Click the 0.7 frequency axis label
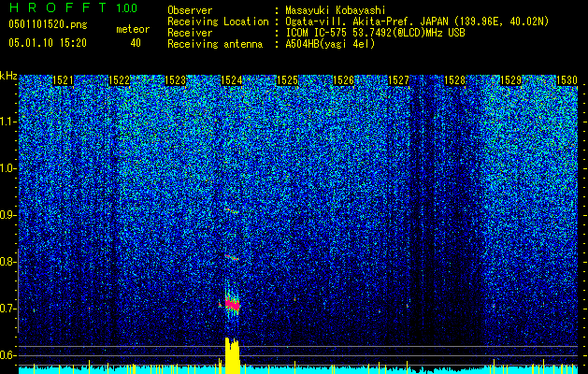 coord(7,309)
